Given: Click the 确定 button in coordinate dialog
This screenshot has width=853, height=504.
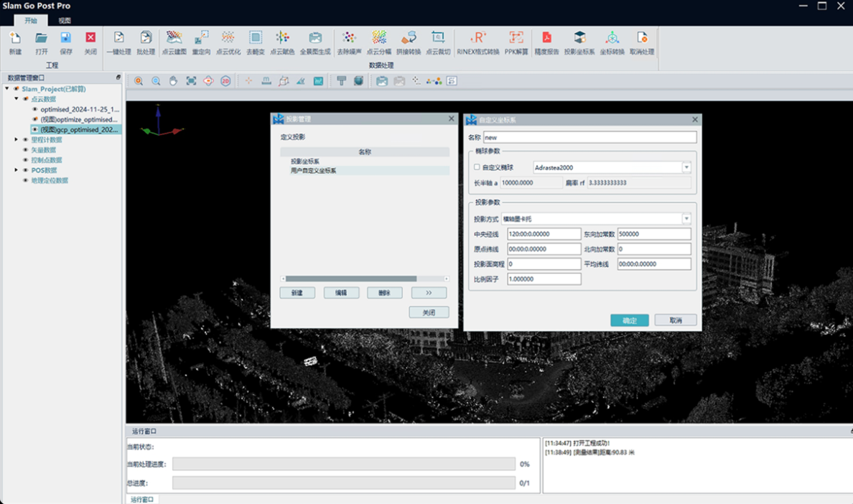Looking at the screenshot, I should point(629,320).
